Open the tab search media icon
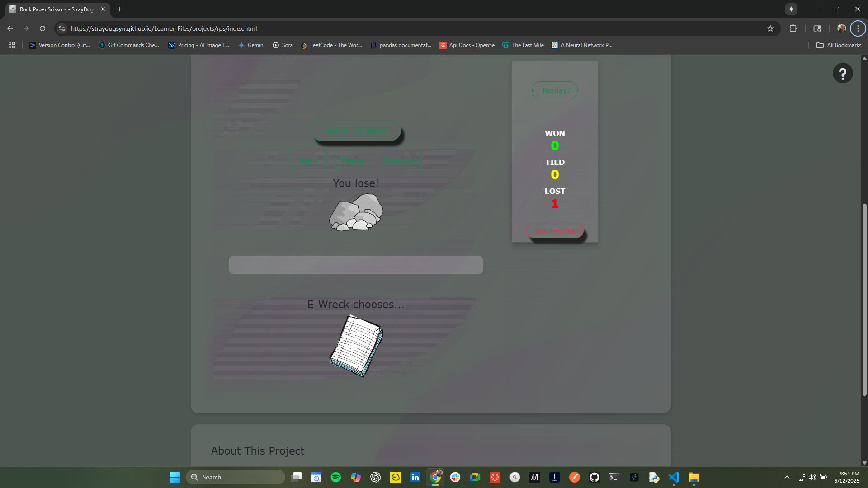 (x=817, y=28)
